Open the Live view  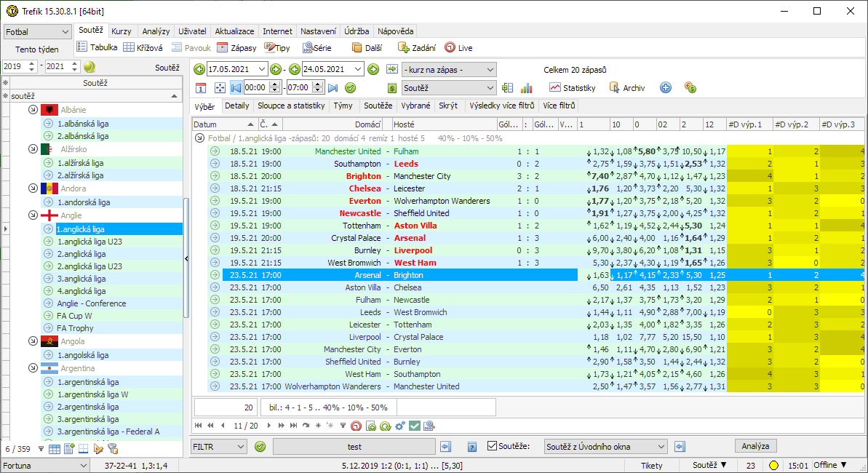(x=458, y=47)
